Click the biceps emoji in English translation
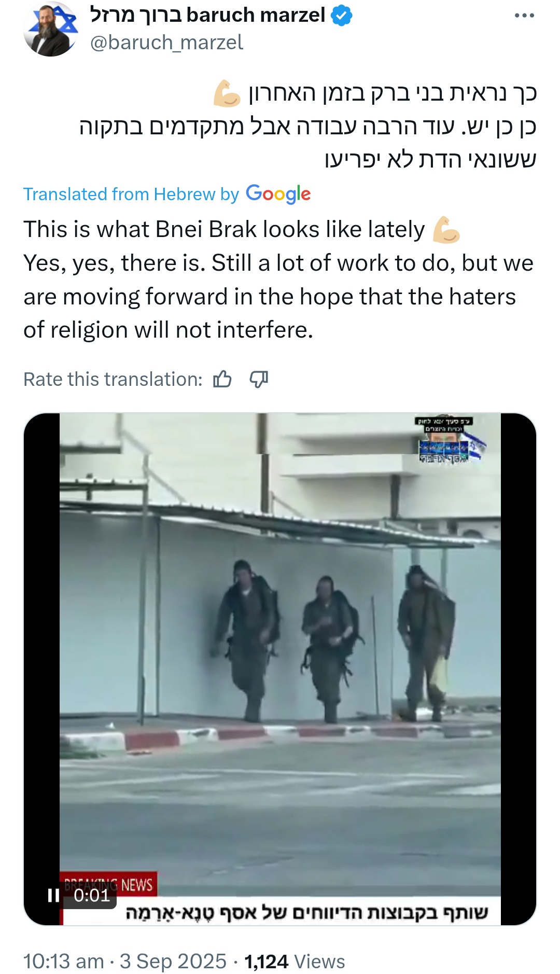 [x=446, y=230]
